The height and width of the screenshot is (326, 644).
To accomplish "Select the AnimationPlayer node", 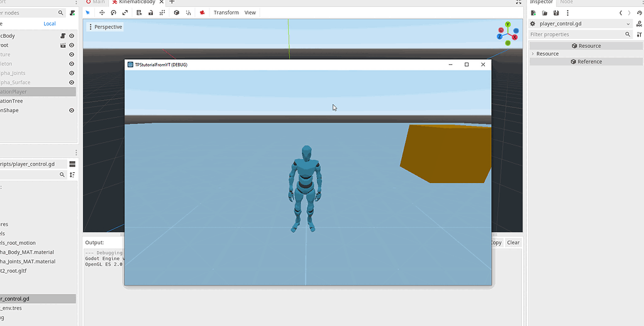I will [x=38, y=92].
